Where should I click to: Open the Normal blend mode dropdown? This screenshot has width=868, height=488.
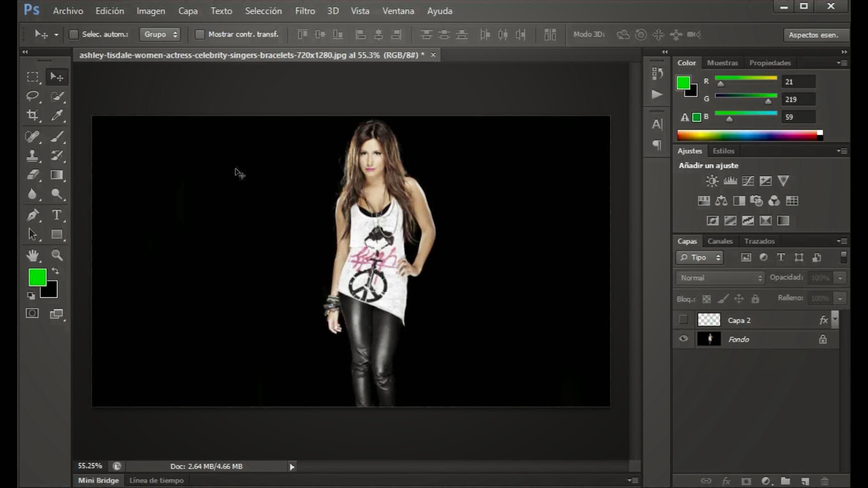click(x=720, y=278)
